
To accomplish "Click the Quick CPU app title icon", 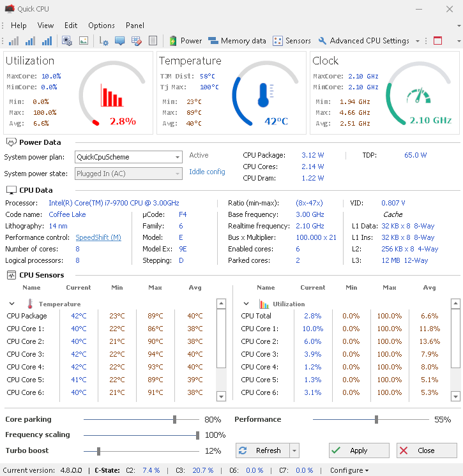I will coord(10,8).
